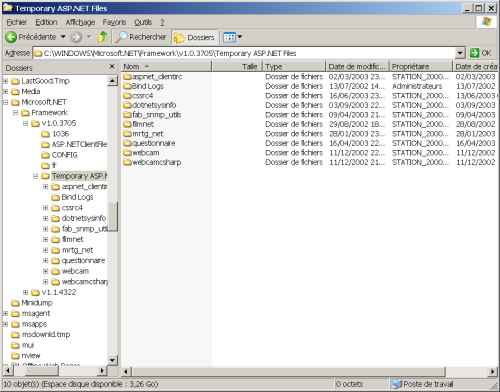Sort by the Propriétaire column header

pyautogui.click(x=421, y=67)
